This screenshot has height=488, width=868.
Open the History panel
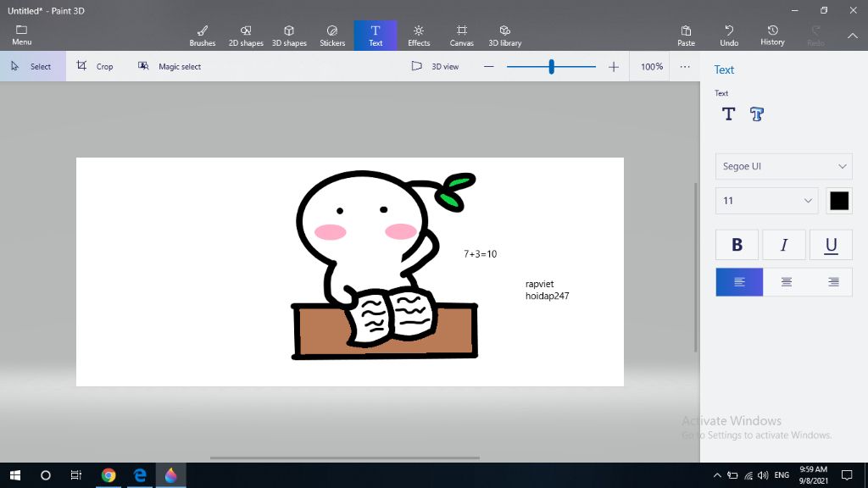click(x=772, y=36)
